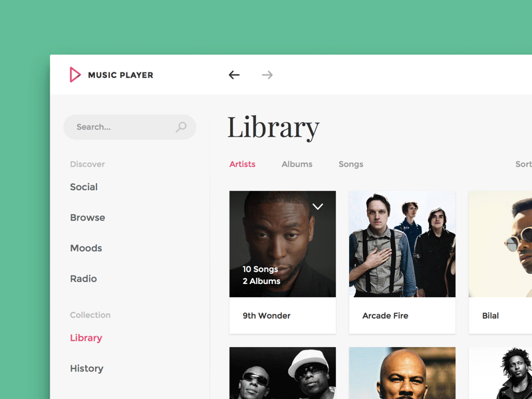Viewport: 532px width, 399px height.
Task: Open the 9th Wonder artist photo
Action: [283, 244]
